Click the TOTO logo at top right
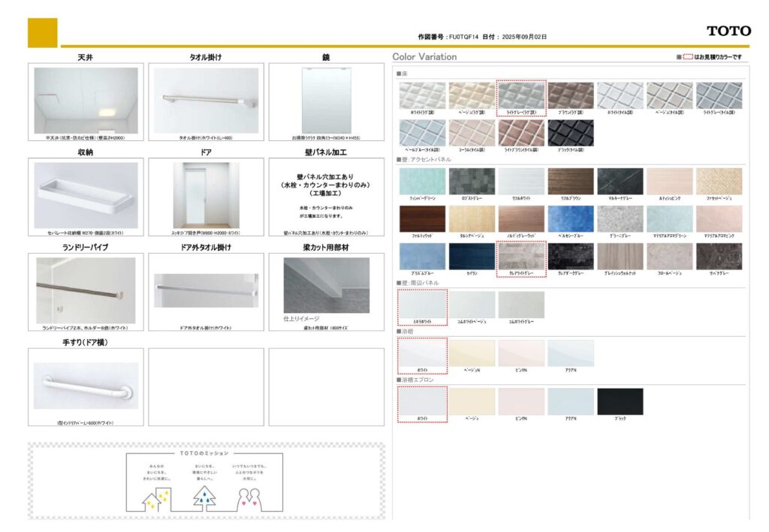 [728, 31]
